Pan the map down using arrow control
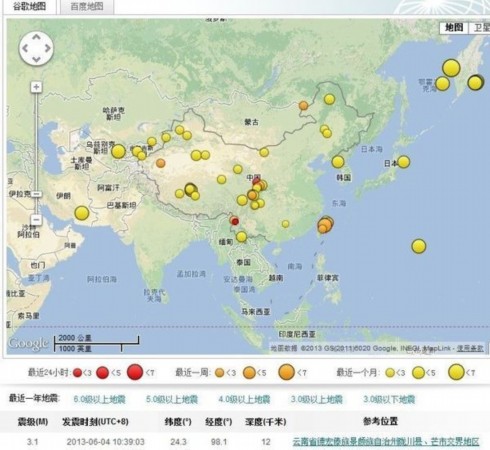The height and width of the screenshot is (450, 490). 36,60
